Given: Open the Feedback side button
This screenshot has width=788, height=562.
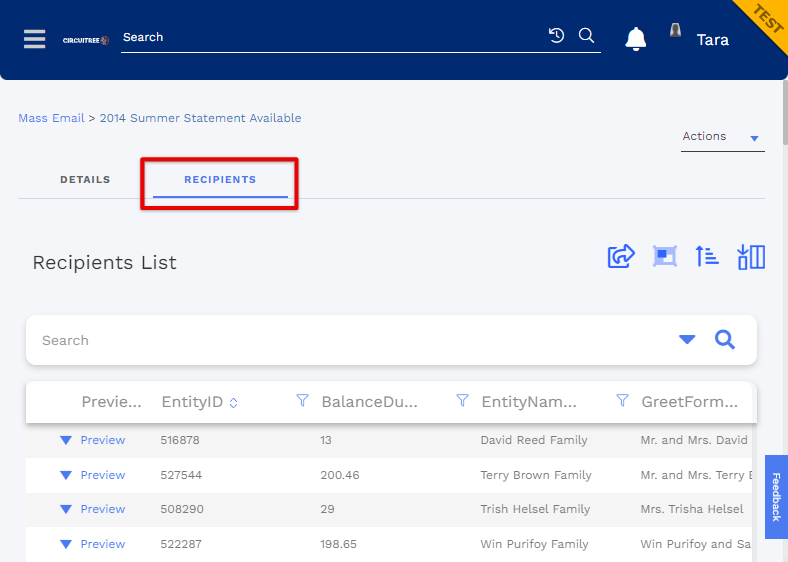Looking at the screenshot, I should [x=776, y=497].
